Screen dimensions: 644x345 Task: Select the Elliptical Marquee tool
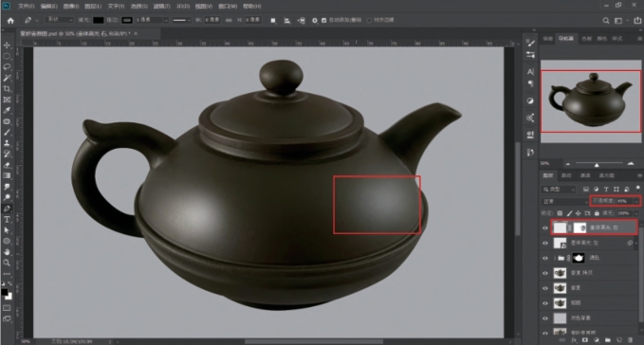(x=7, y=56)
